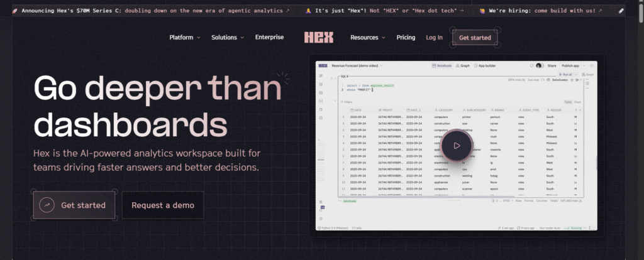Click the arrow icon inside hero Get started
This screenshot has width=644, height=260.
point(47,205)
